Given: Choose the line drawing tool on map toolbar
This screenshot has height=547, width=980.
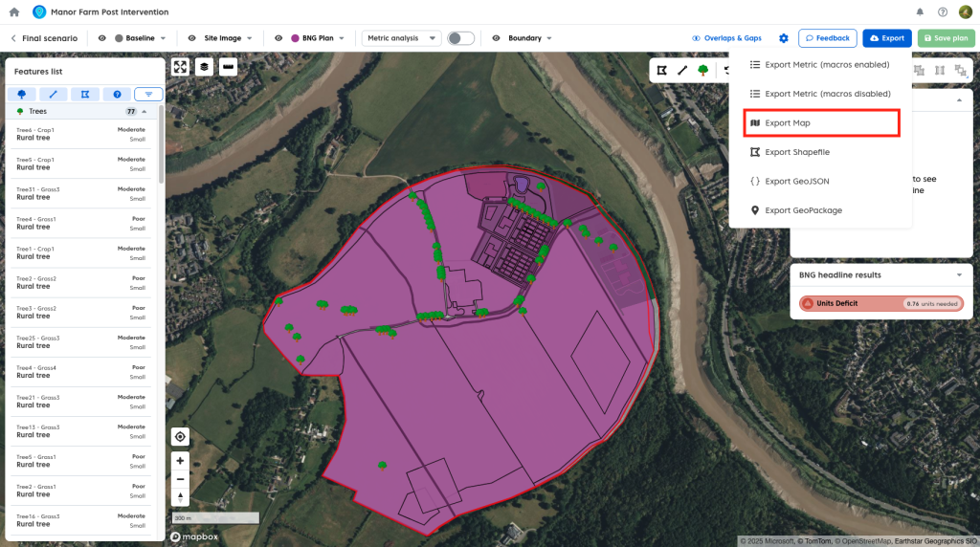Looking at the screenshot, I should [682, 70].
